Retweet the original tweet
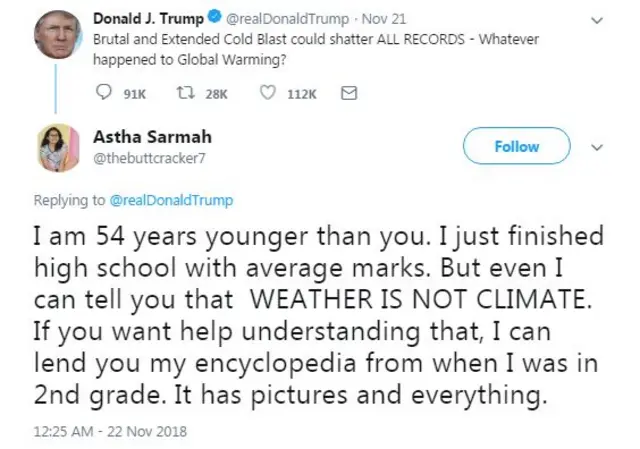 [185, 93]
